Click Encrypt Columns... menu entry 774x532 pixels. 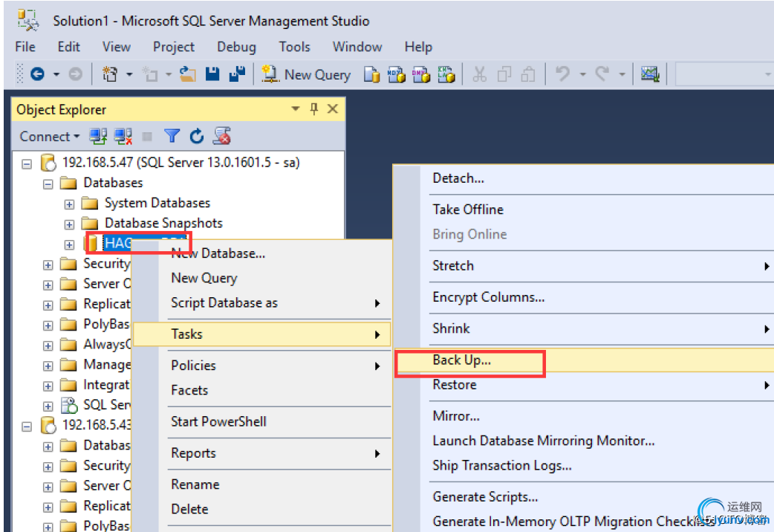pyautogui.click(x=584, y=297)
